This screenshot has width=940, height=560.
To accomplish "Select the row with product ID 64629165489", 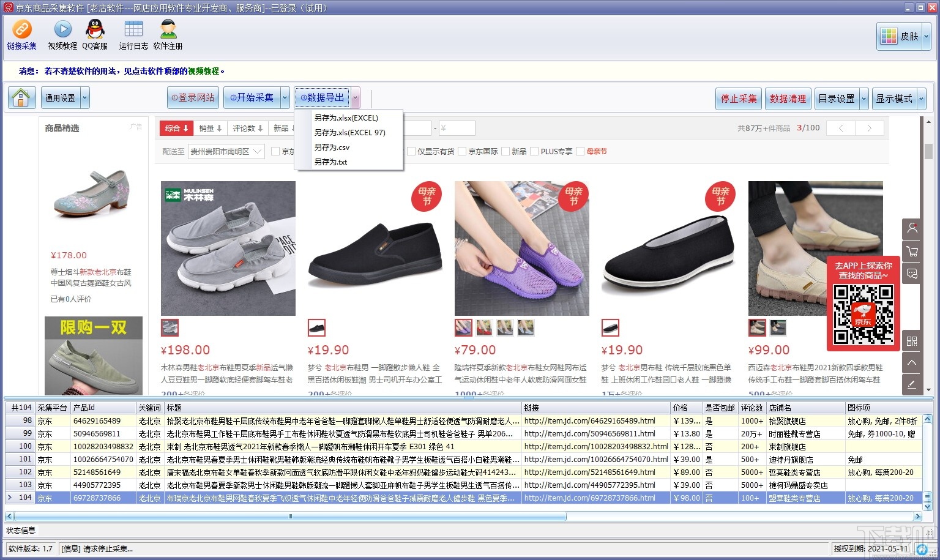I will [x=464, y=421].
